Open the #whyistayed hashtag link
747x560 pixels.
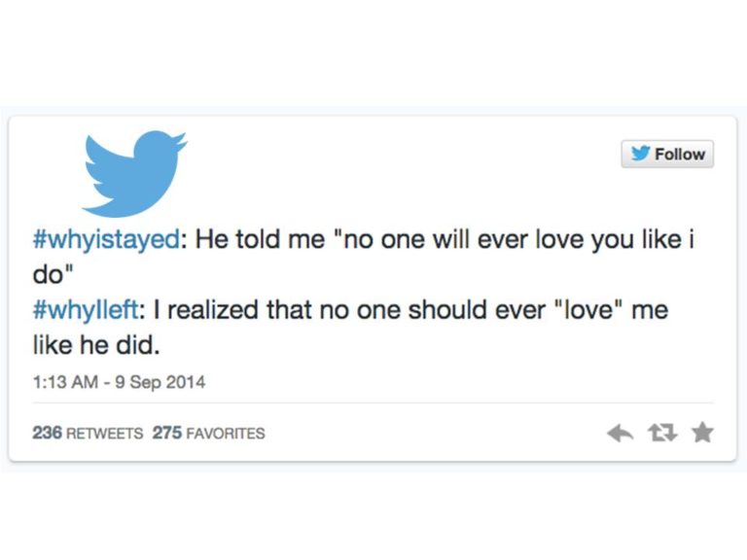tap(104, 240)
